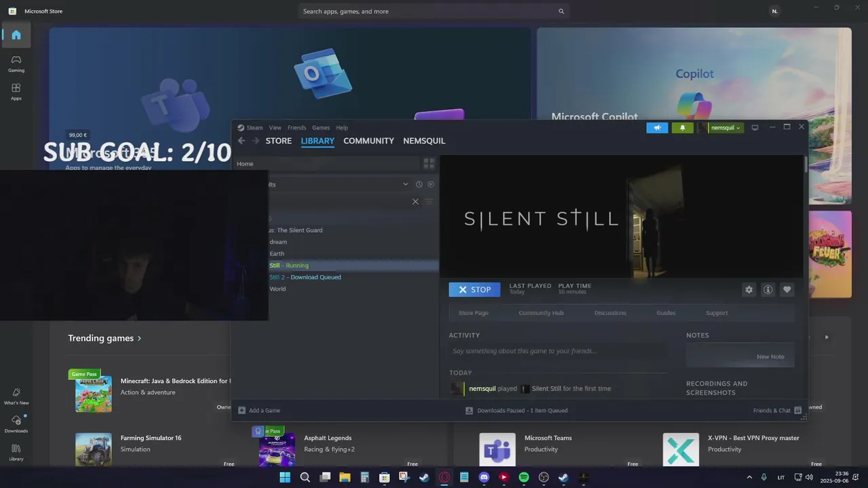
Task: Expand Trending games section in Microsoft Store
Action: (x=104, y=338)
